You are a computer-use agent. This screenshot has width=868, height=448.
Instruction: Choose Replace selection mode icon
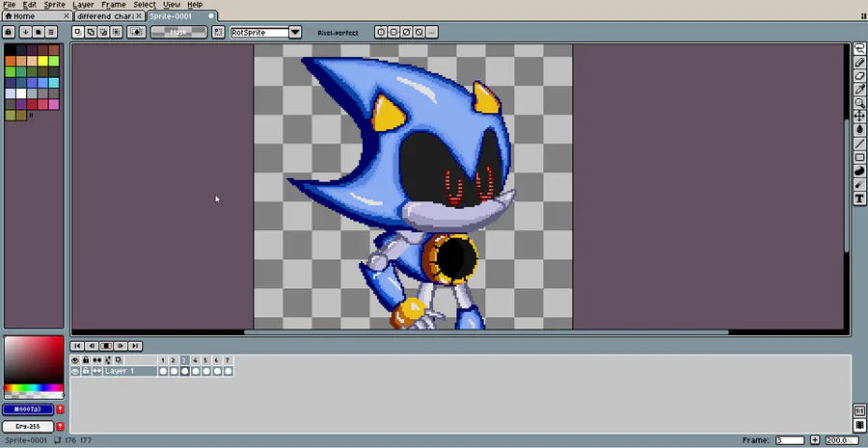coord(78,32)
